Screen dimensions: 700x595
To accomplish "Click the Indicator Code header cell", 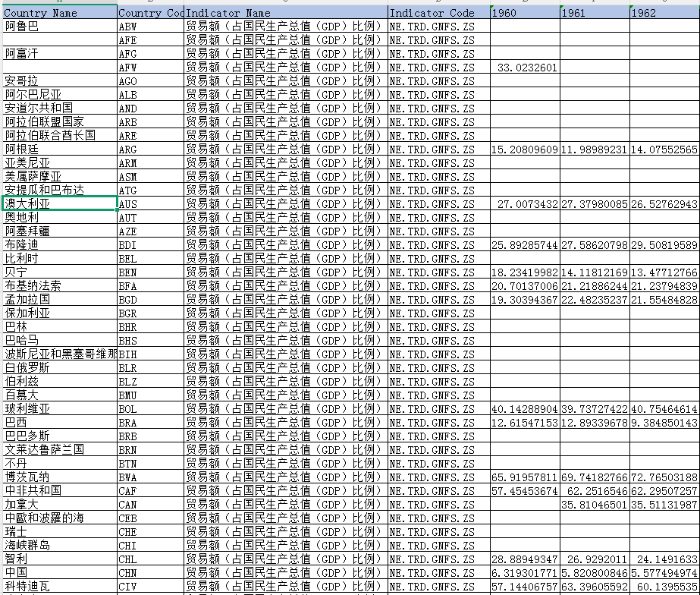I will 438,13.
